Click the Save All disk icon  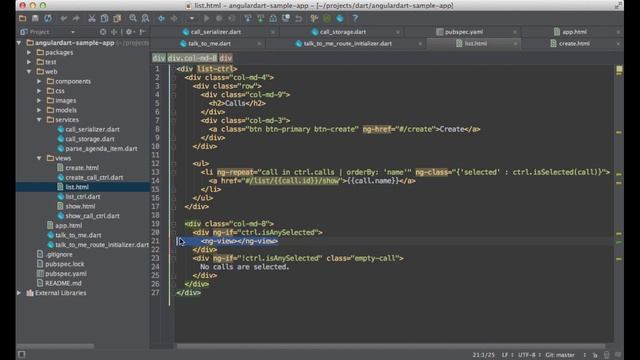click(x=35, y=18)
